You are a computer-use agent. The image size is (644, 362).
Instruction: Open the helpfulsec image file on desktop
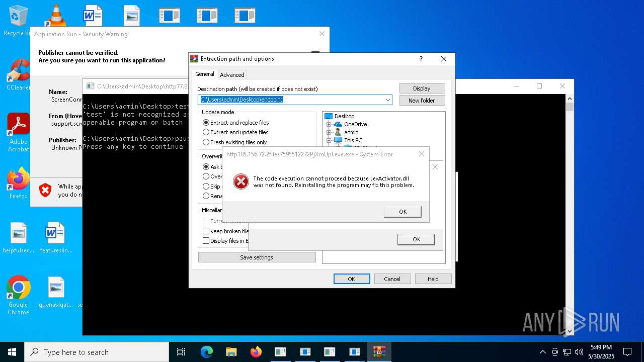tap(18, 238)
